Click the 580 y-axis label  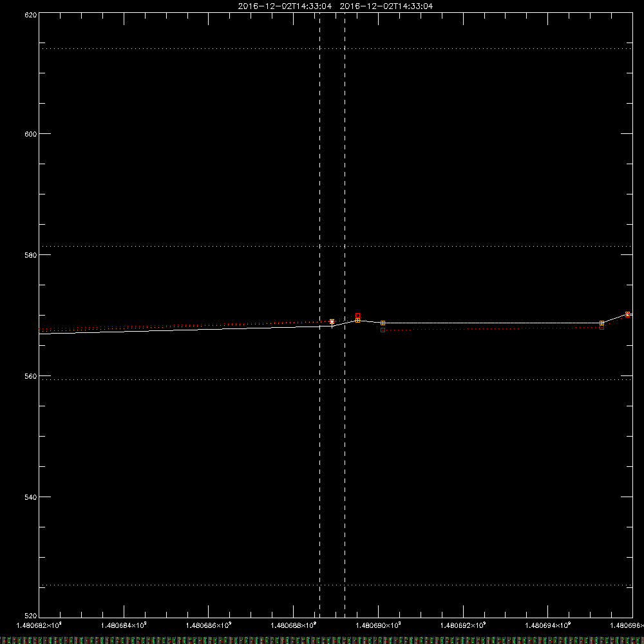coord(31,255)
